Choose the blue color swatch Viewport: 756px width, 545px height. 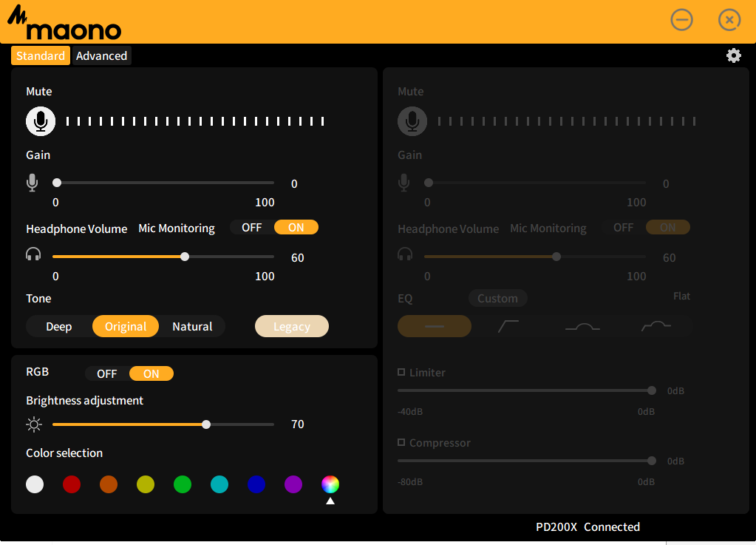pos(256,484)
